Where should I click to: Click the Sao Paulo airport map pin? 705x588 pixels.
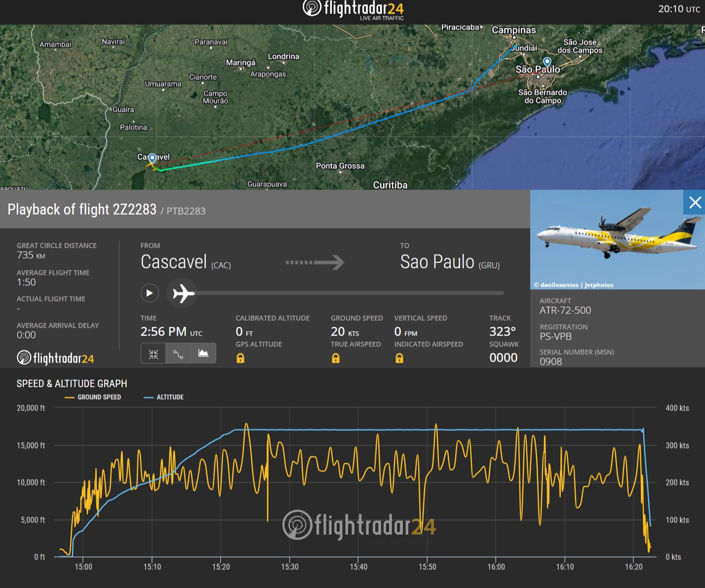point(547,62)
